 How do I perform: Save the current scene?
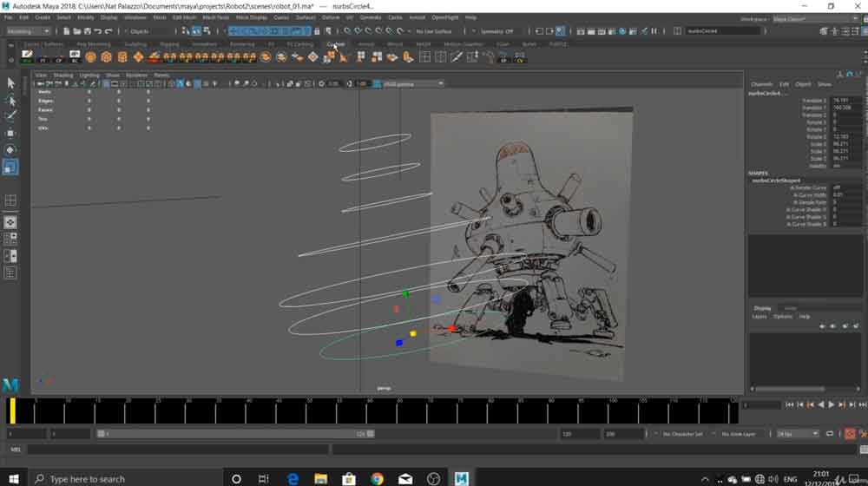88,31
